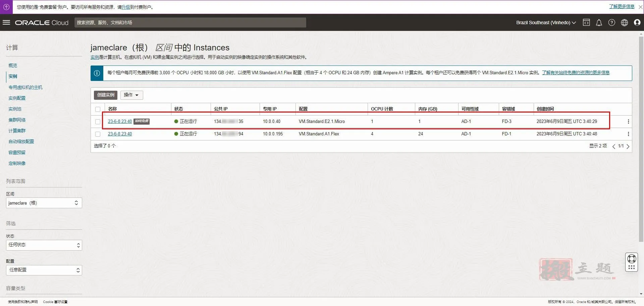Open actions menu for VM.Standard.A1.Flex row
Viewport: 644px width, 306px height.
coord(628,134)
